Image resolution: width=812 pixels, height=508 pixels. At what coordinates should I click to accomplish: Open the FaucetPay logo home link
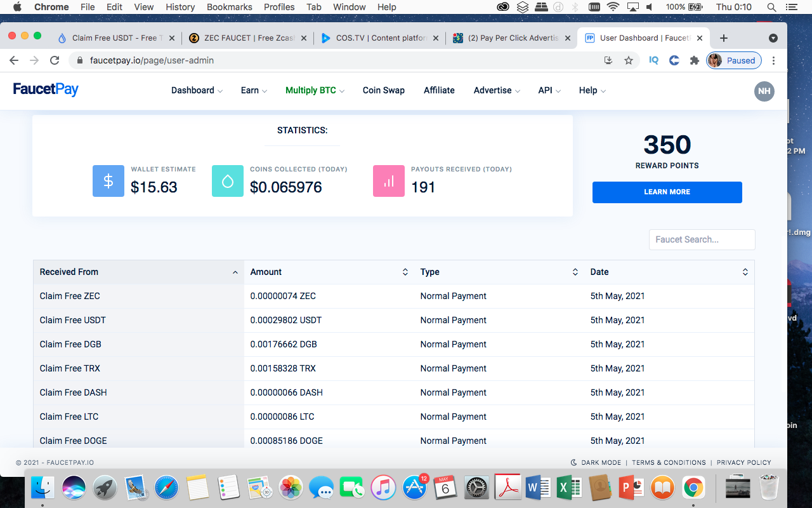coord(46,90)
